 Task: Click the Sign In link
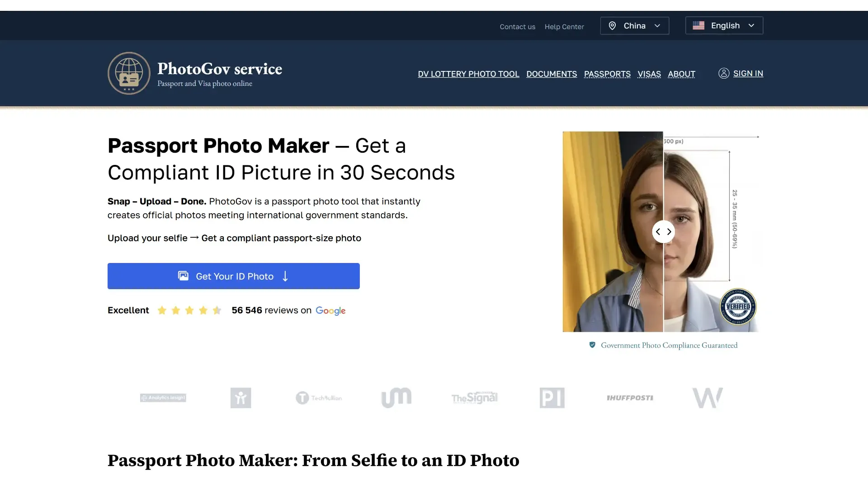(748, 73)
